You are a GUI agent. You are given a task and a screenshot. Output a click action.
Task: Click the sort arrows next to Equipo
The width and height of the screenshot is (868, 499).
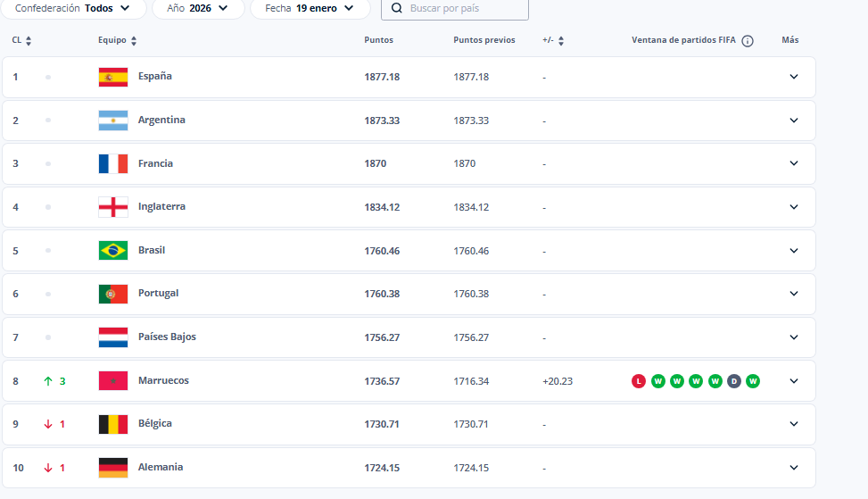click(134, 40)
